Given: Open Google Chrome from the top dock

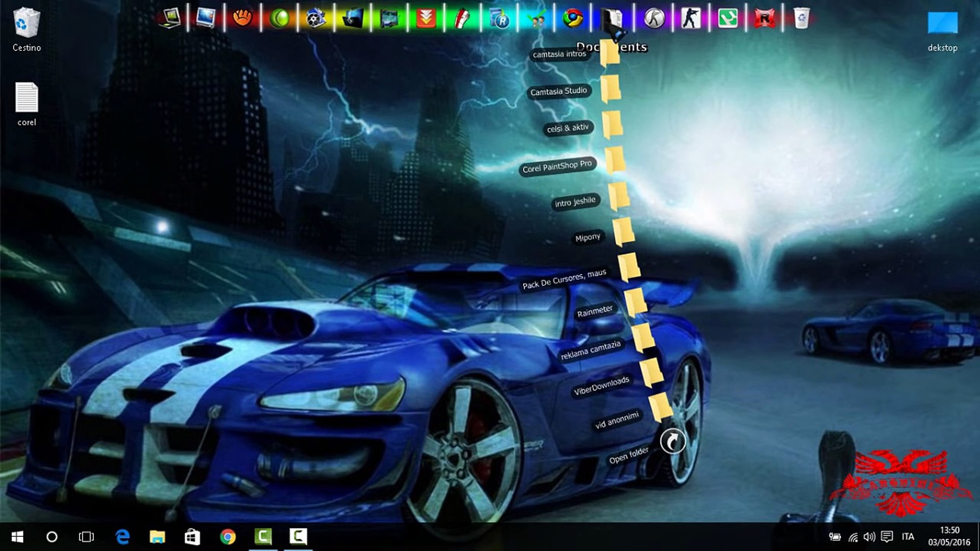Looking at the screenshot, I should pos(573,19).
